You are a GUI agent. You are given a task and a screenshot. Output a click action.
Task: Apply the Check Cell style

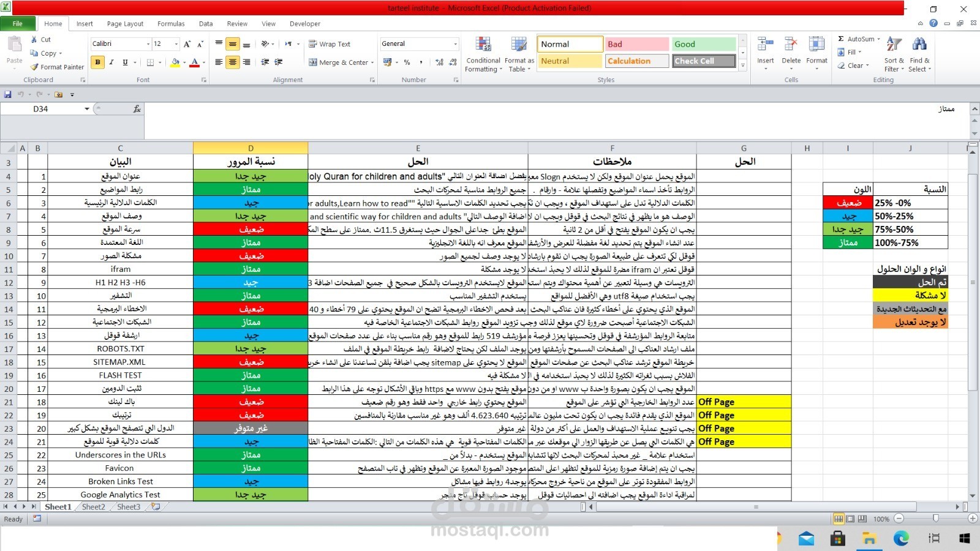(x=704, y=61)
